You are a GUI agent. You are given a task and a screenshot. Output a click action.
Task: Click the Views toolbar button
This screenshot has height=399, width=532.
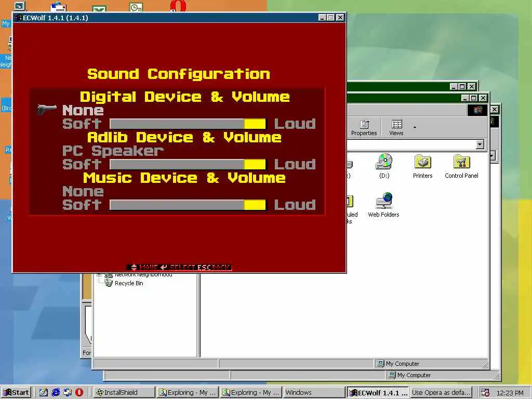pyautogui.click(x=396, y=128)
